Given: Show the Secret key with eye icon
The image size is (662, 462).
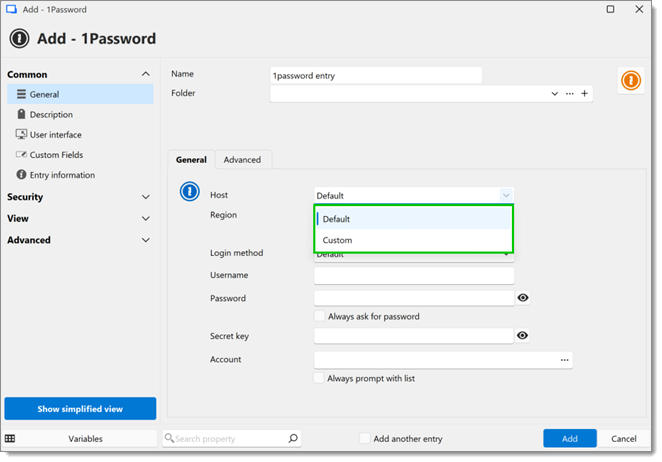Looking at the screenshot, I should click(x=523, y=336).
